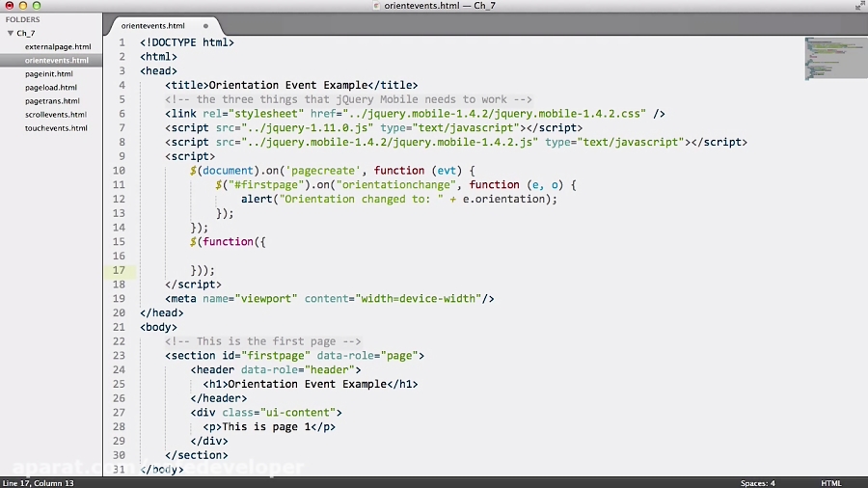The image size is (868, 488).
Task: Open scrollevents.html from the folder list
Action: 55,115
